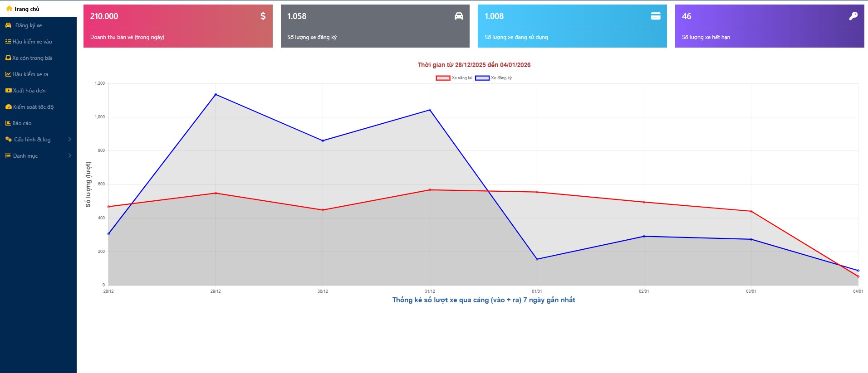Click the gears icon for Cấu hình & log
Image resolution: width=868 pixels, height=373 pixels.
8,140
